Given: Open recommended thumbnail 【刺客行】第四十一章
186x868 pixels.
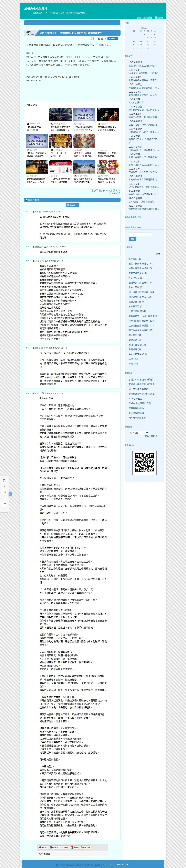Looking at the screenshot, I should 37,120.
